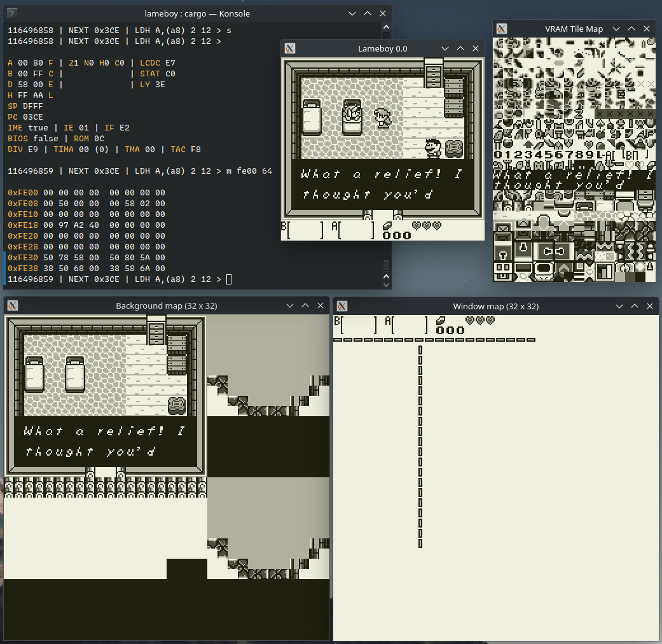
Task: Click the X11 icon of Lameboy 0.0 window
Action: (290, 48)
